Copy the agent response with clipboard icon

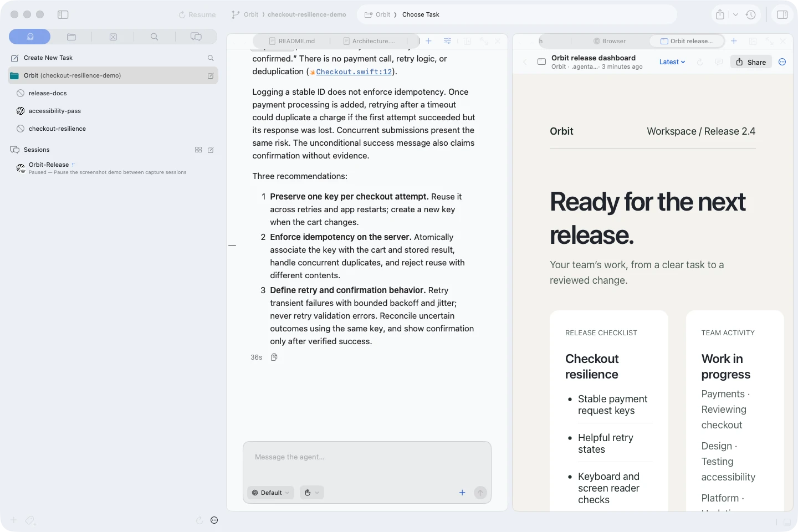274,357
